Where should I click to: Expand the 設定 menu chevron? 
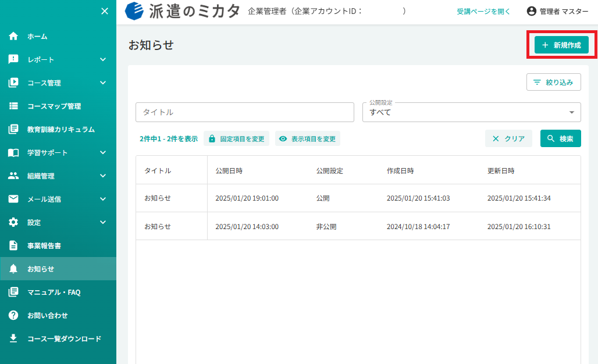(103, 222)
